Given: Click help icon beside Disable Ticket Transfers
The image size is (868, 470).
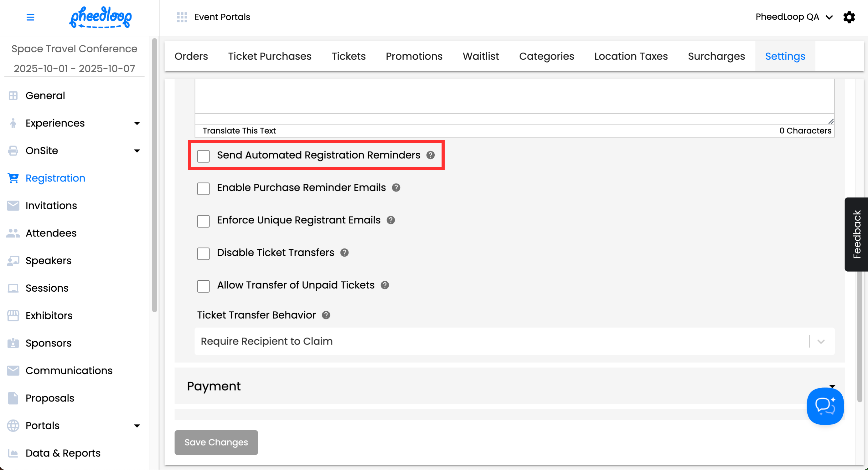Looking at the screenshot, I should click(344, 253).
